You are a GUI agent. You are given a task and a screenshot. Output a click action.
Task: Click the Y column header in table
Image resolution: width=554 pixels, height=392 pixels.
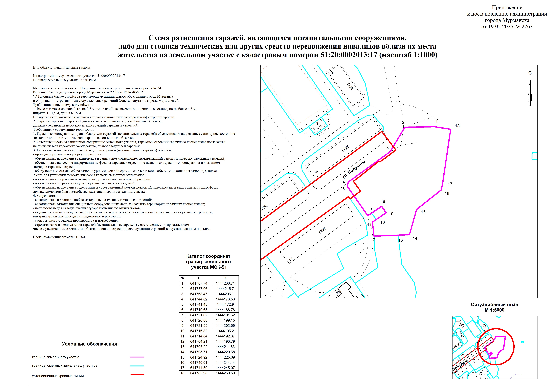(x=225, y=278)
